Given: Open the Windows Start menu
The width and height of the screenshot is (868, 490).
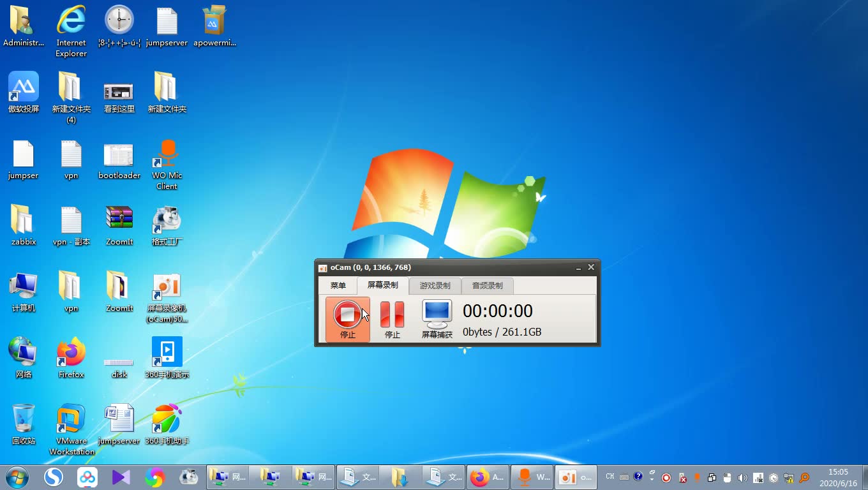Looking at the screenshot, I should coord(17,477).
